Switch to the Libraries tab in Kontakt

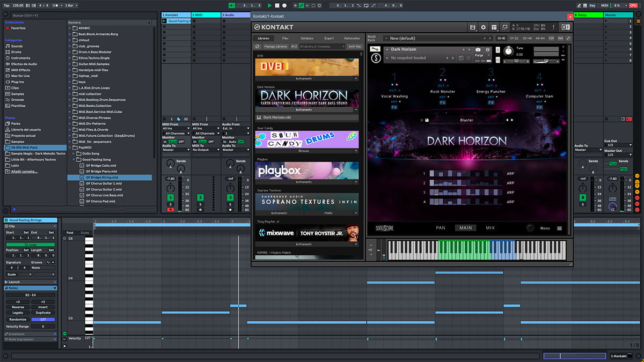(x=264, y=39)
